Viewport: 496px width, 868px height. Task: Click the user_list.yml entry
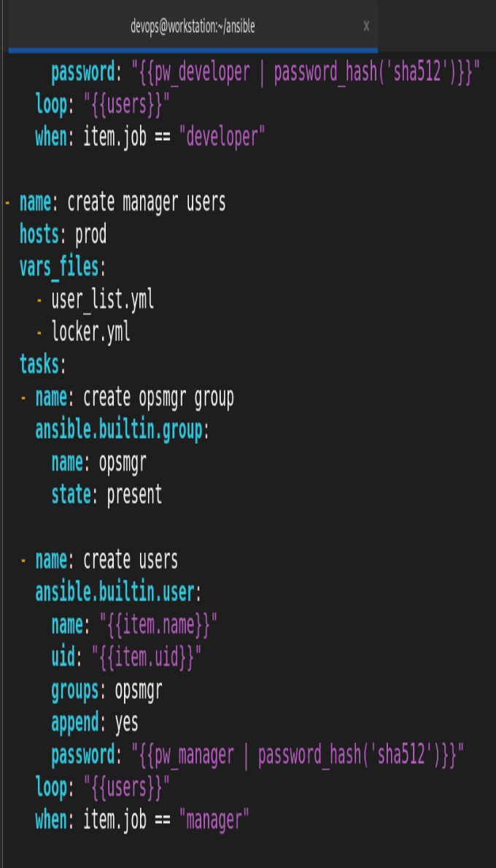pyautogui.click(x=103, y=300)
